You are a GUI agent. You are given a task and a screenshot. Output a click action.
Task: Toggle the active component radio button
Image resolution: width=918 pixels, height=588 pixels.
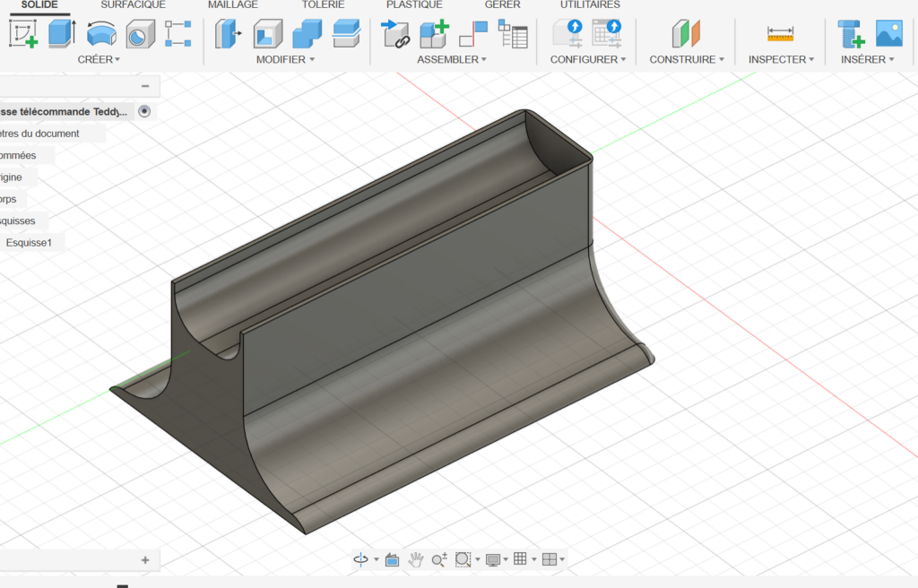(145, 111)
